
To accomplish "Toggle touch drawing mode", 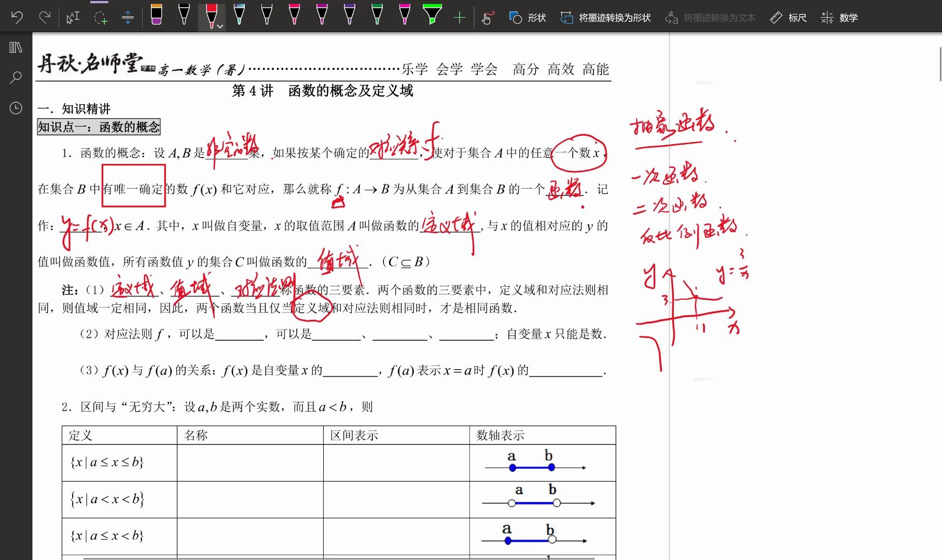I will 487,17.
